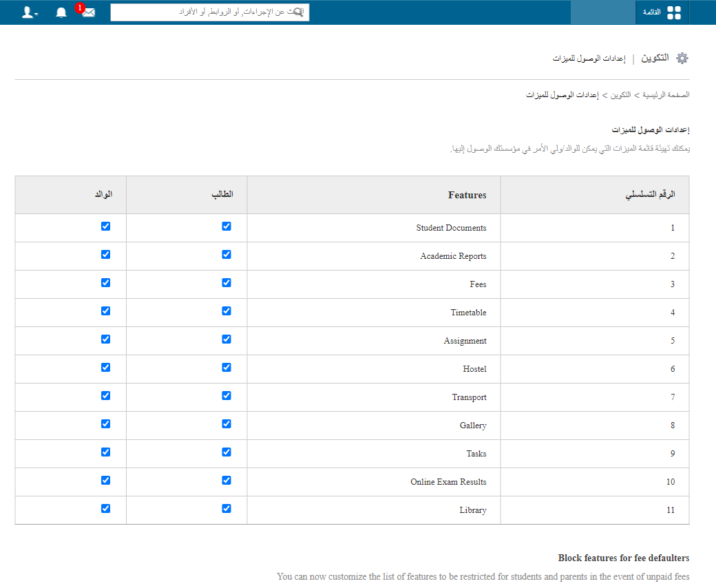Open the user profile menu icon
The height and width of the screenshot is (588, 716).
click(x=30, y=12)
